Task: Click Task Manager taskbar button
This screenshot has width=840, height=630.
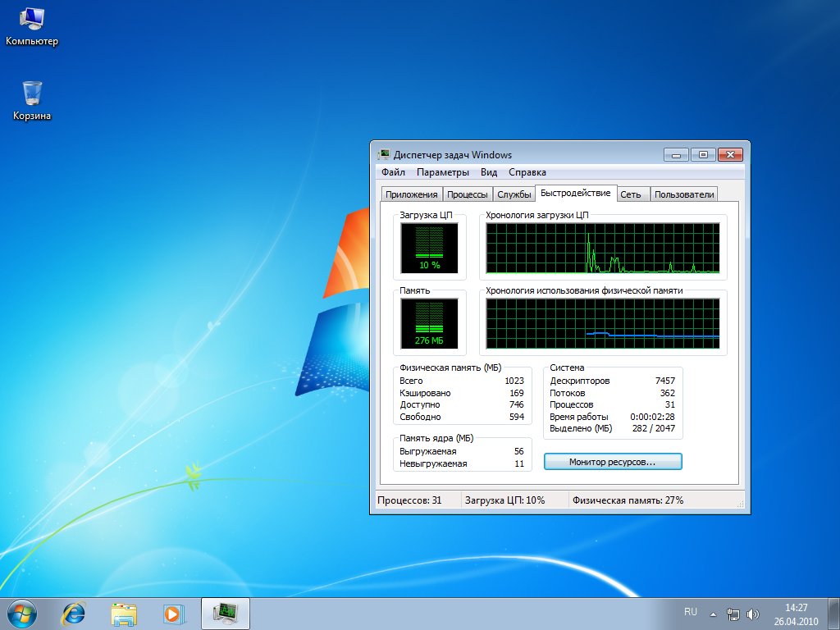Action: point(225,613)
